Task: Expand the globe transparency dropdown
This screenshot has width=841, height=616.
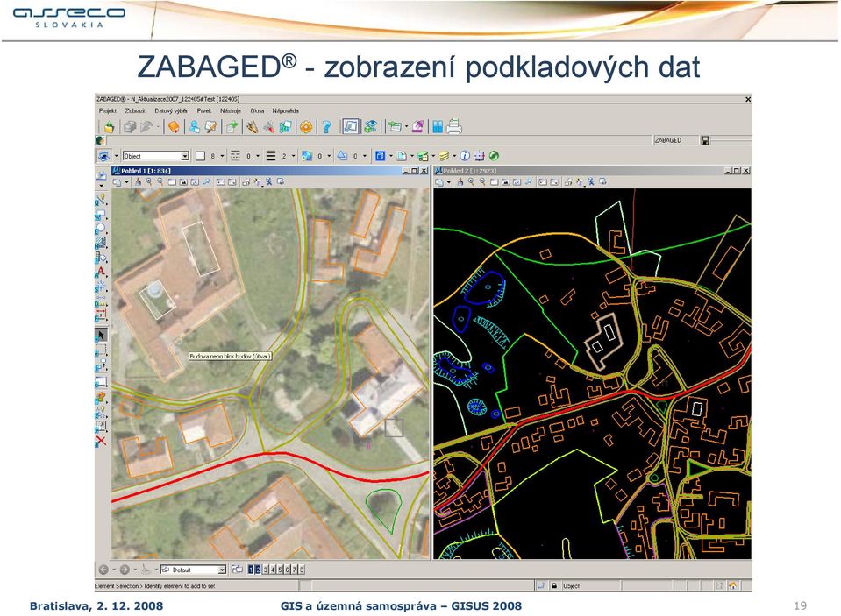Action: coord(329,156)
